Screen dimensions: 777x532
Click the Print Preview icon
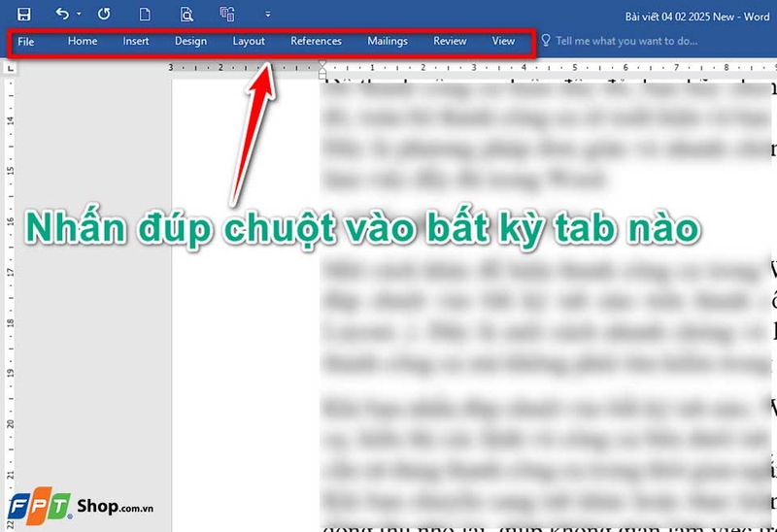(186, 14)
